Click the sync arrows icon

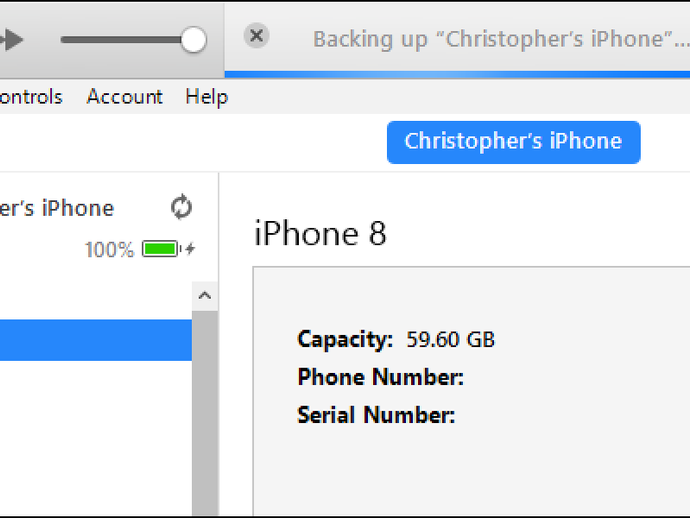pos(181,208)
